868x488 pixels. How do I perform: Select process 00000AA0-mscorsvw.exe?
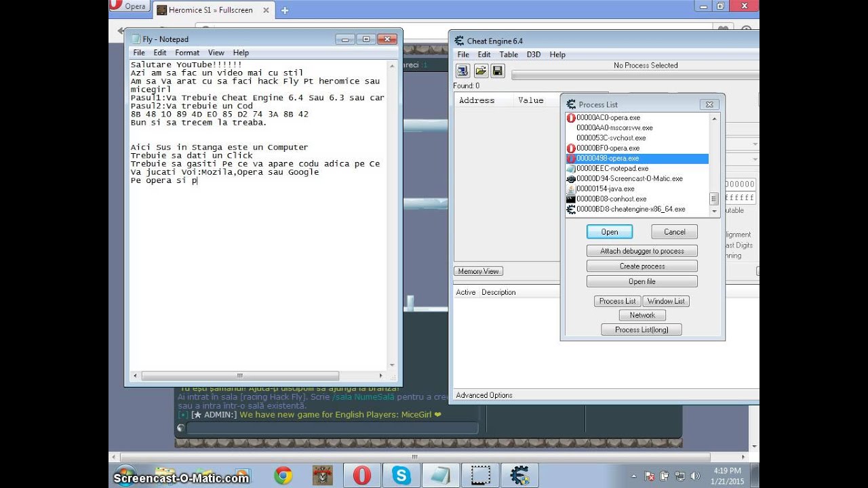point(637,128)
